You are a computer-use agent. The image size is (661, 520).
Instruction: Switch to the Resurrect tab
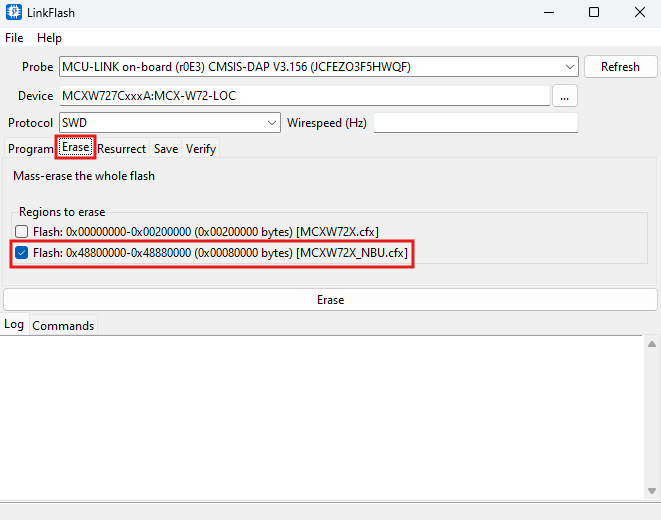[121, 149]
